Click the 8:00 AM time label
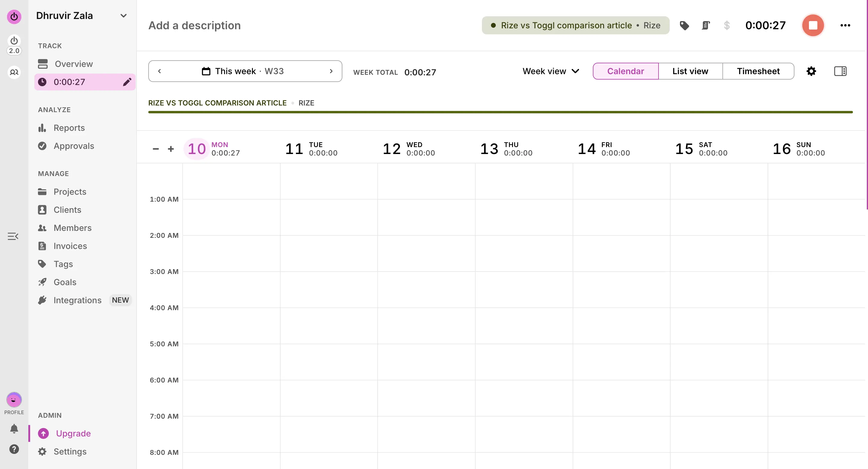Screen dimensions: 868x469 164,452
